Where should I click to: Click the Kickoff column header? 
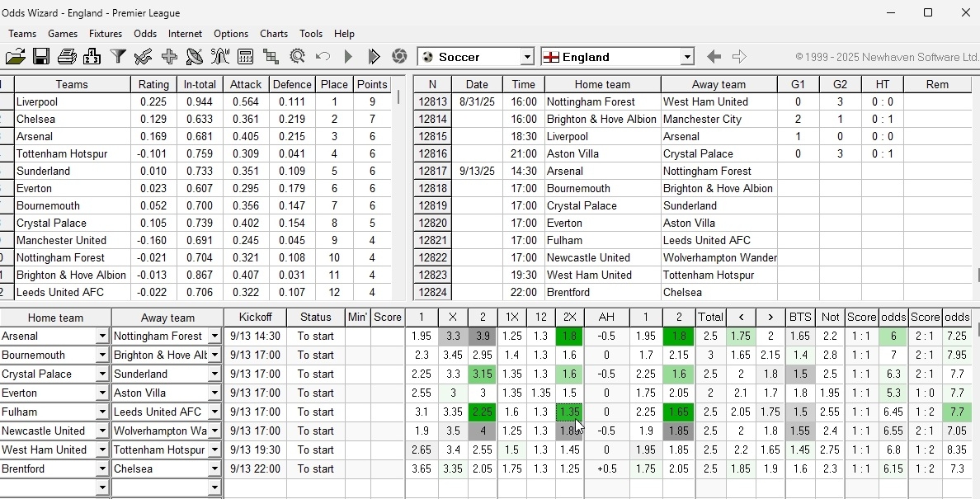(x=255, y=318)
